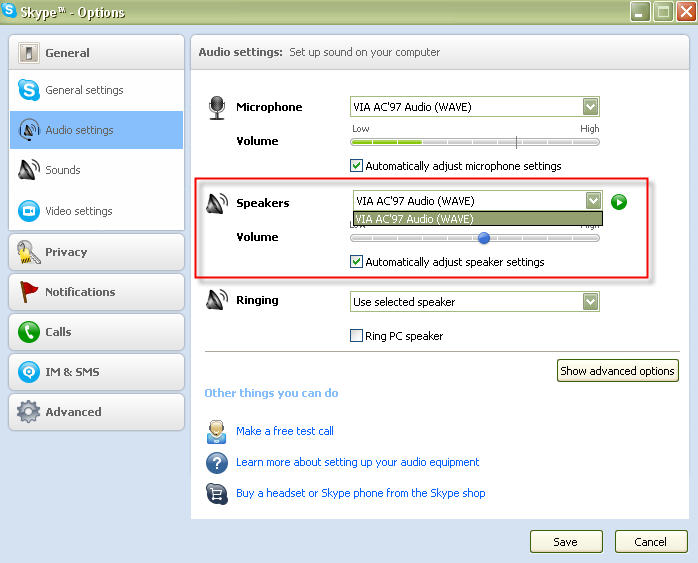Disable automatic microphone adjustment checkbox
698x563 pixels.
click(x=356, y=166)
